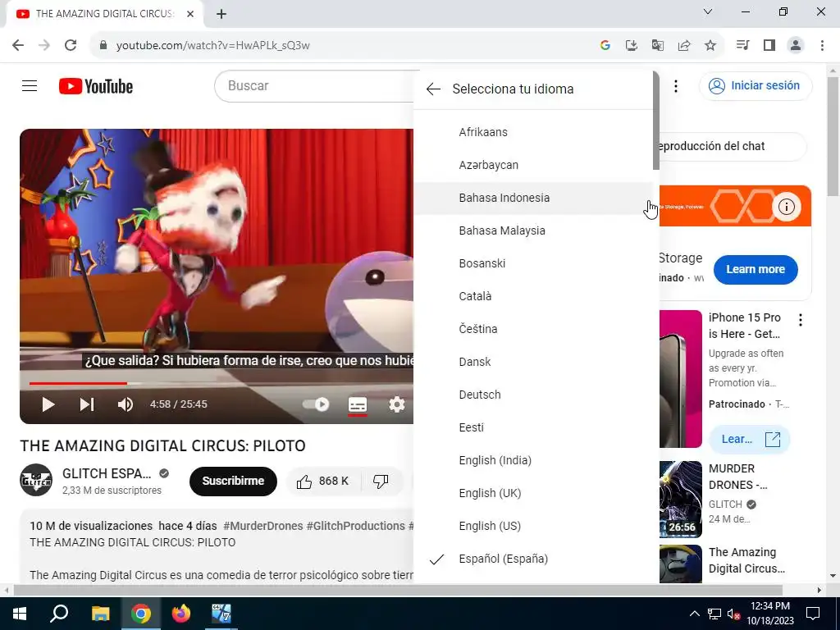Select checked Español (España) option
This screenshot has height=630, width=840.
tap(533, 559)
